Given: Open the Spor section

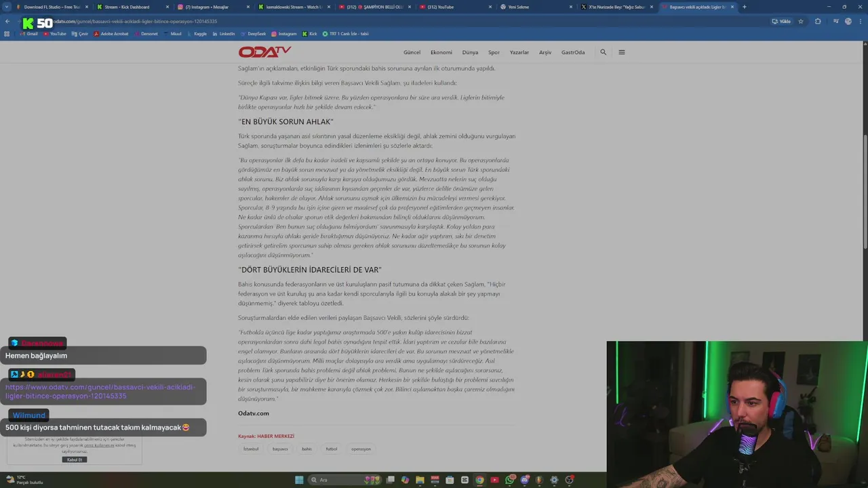Looking at the screenshot, I should pos(494,52).
